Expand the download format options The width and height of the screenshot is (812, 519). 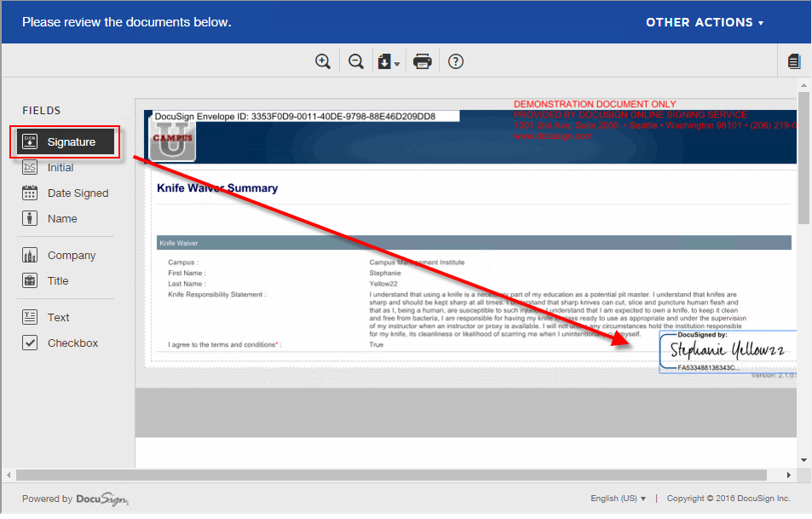click(396, 65)
